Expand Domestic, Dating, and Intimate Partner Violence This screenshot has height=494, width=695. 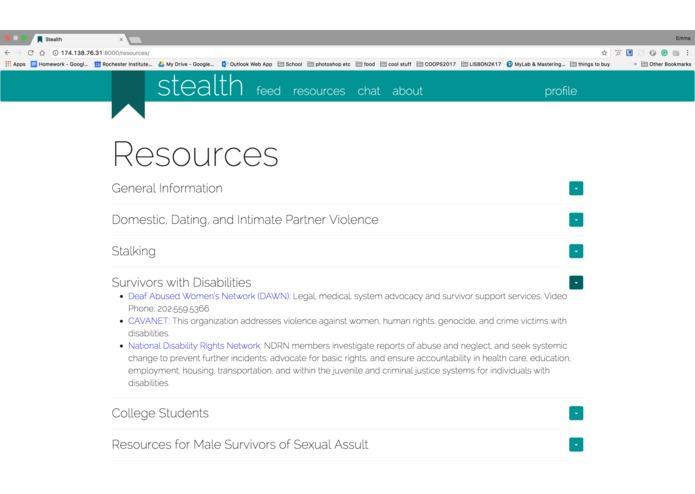576,220
